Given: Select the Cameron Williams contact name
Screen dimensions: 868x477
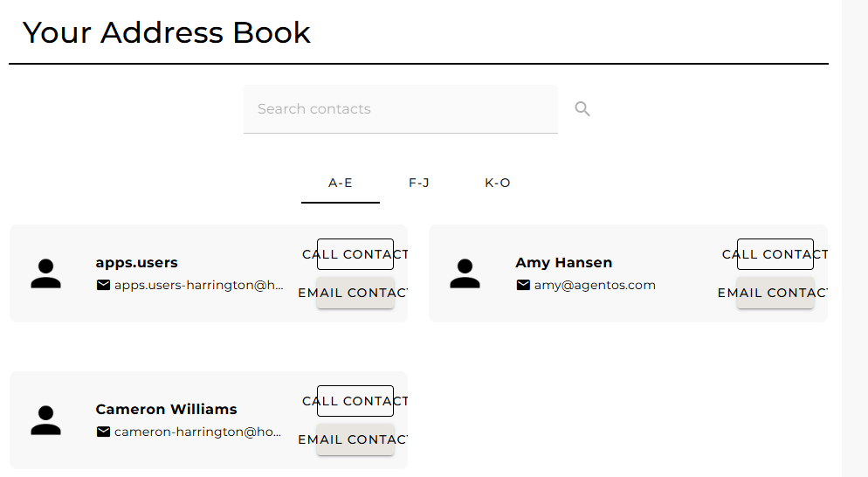Looking at the screenshot, I should 166,409.
